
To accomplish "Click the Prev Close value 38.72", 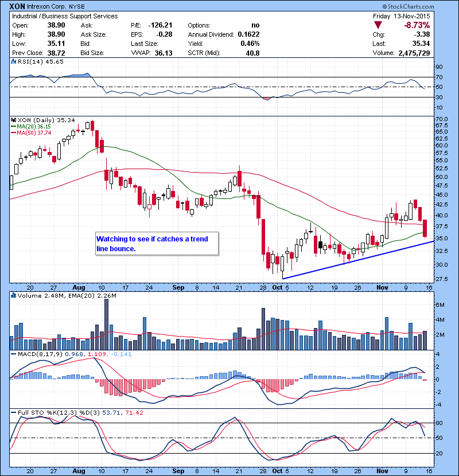I will 56,53.
